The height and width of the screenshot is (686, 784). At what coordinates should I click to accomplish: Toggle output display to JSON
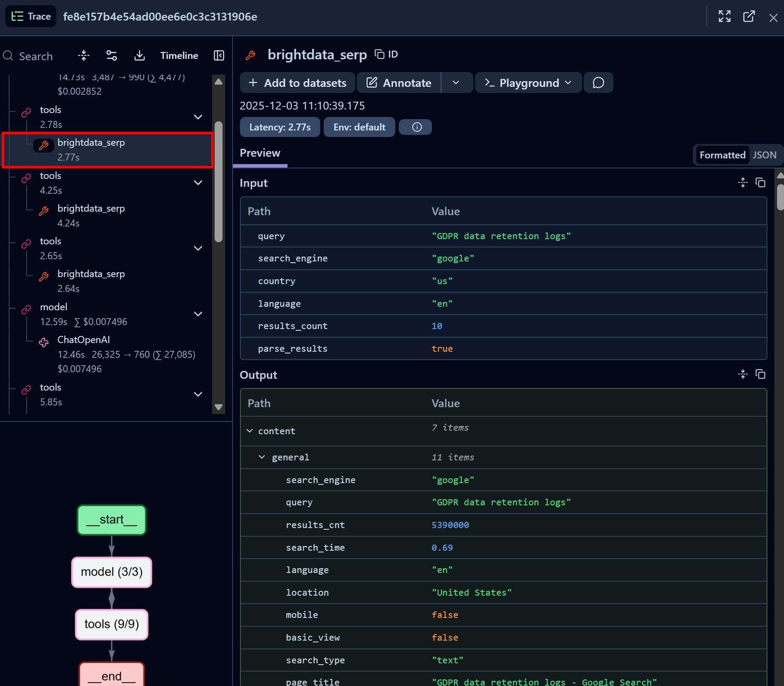764,155
